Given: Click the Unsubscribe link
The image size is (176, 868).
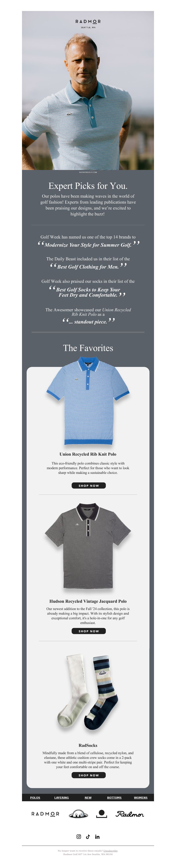Looking at the screenshot, I should pyautogui.click(x=110, y=851).
